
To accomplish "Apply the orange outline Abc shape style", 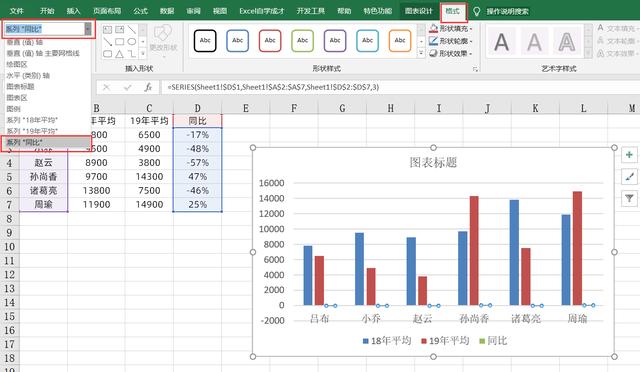I will click(x=400, y=40).
